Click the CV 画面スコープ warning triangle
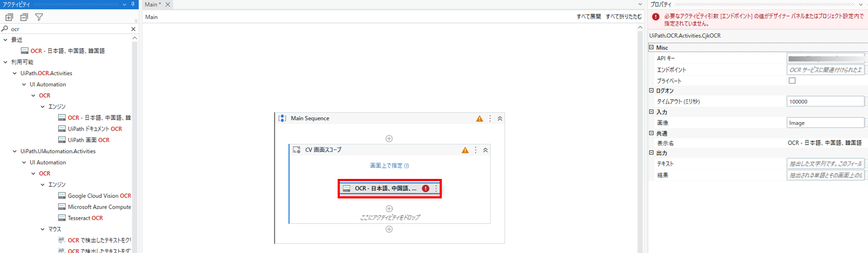The width and height of the screenshot is (868, 253). [x=465, y=150]
